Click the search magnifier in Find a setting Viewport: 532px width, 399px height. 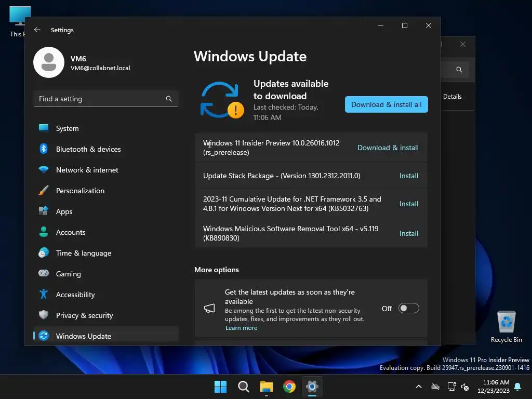coord(169,99)
